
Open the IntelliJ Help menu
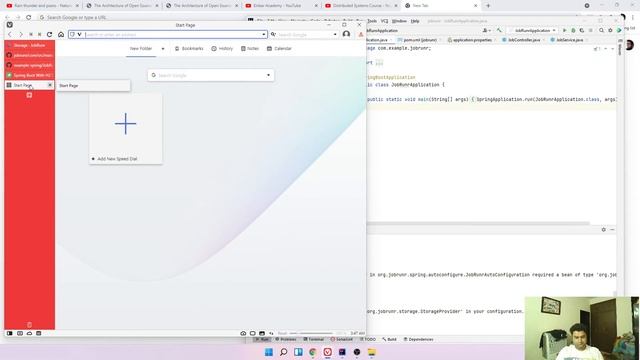(x=415, y=21)
